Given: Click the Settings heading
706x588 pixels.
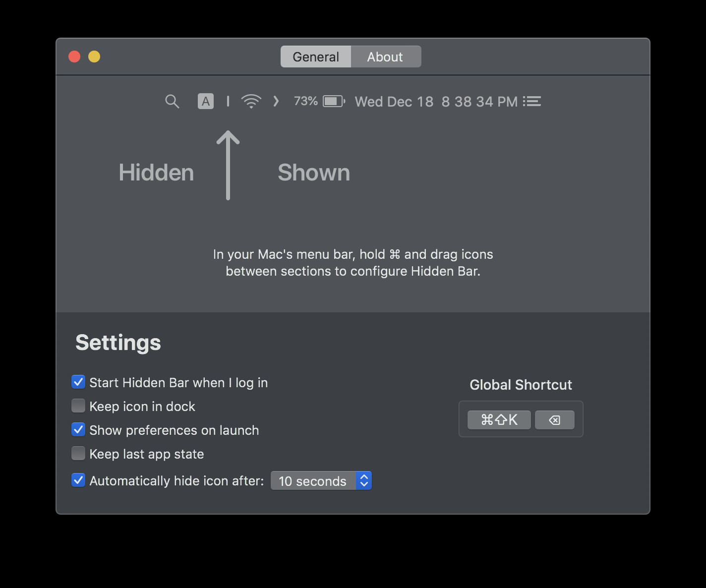Looking at the screenshot, I should tap(118, 343).
